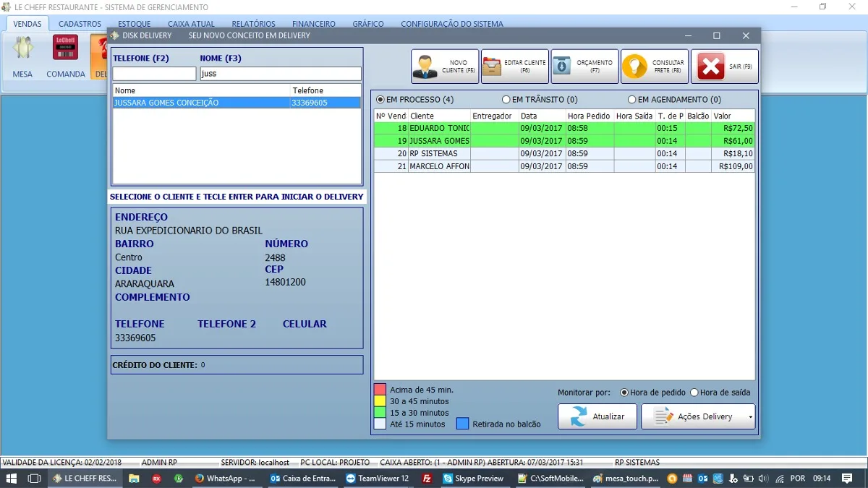
Task: Open mesa_touch.p... taskbar item
Action: (626, 479)
